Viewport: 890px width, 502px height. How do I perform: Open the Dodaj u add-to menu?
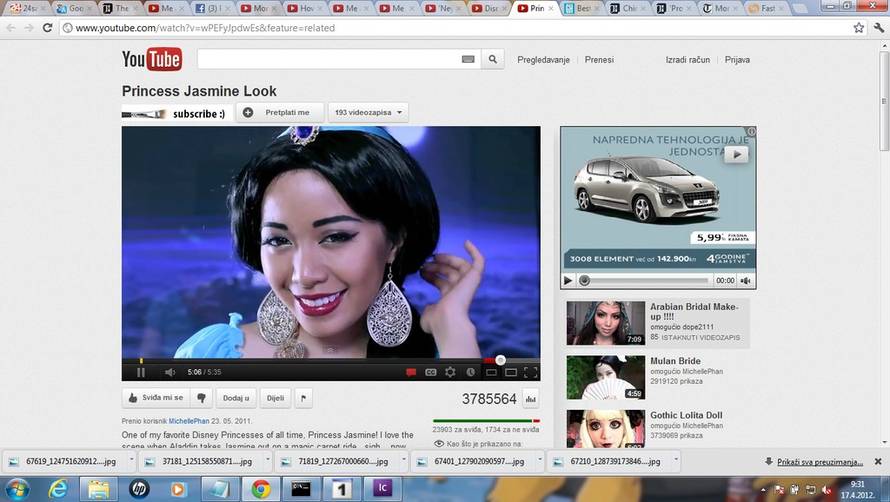pos(236,398)
